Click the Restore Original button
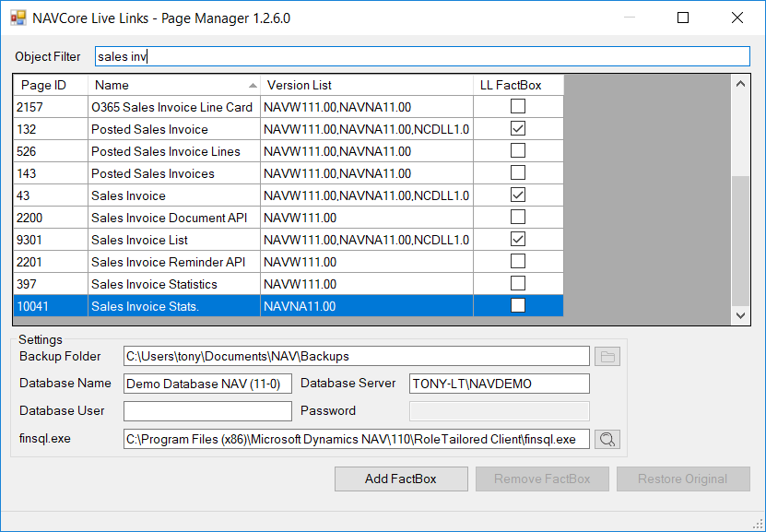 tap(682, 479)
